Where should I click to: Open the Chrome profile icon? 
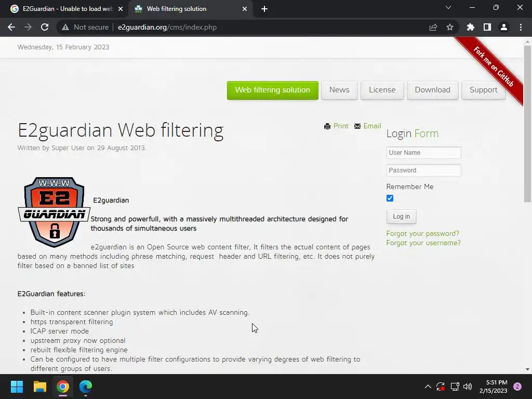504,27
